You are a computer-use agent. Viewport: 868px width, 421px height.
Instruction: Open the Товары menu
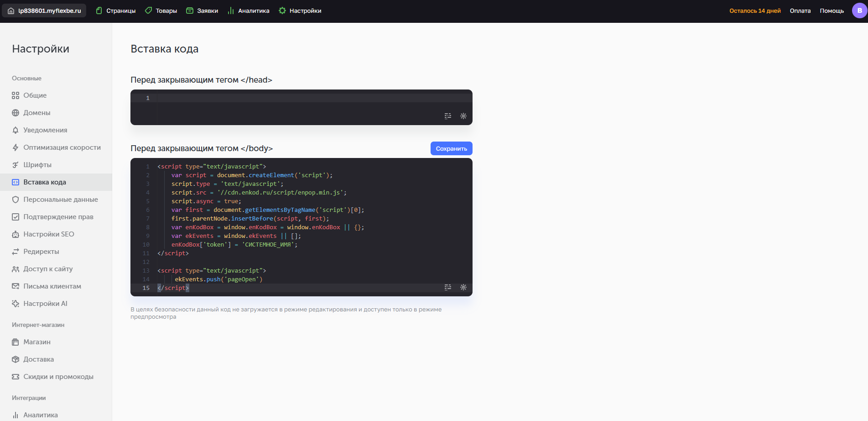(161, 11)
